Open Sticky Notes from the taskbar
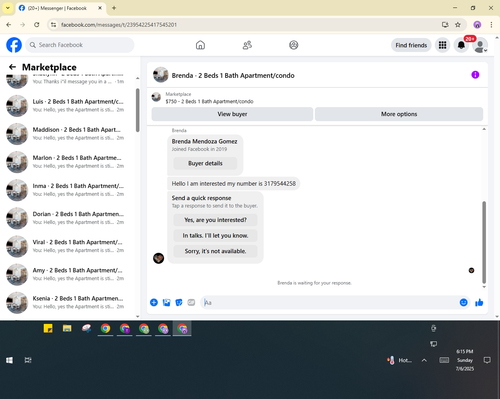The width and height of the screenshot is (500, 399). pos(48,329)
